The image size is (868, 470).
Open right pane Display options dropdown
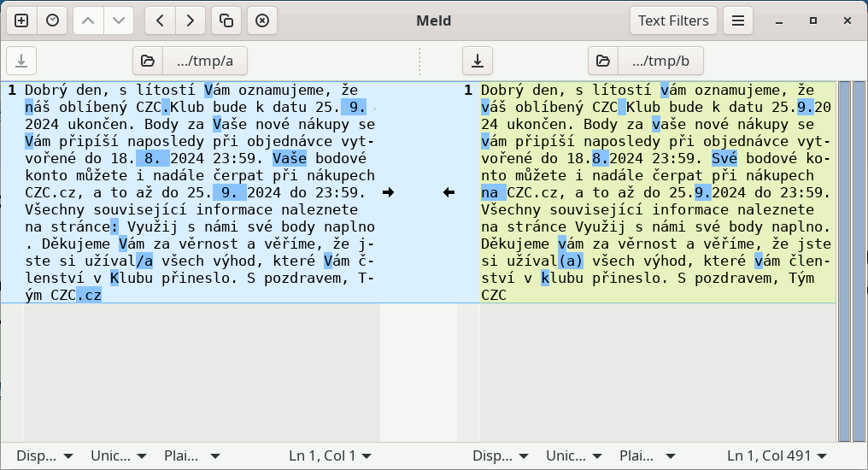coord(501,456)
